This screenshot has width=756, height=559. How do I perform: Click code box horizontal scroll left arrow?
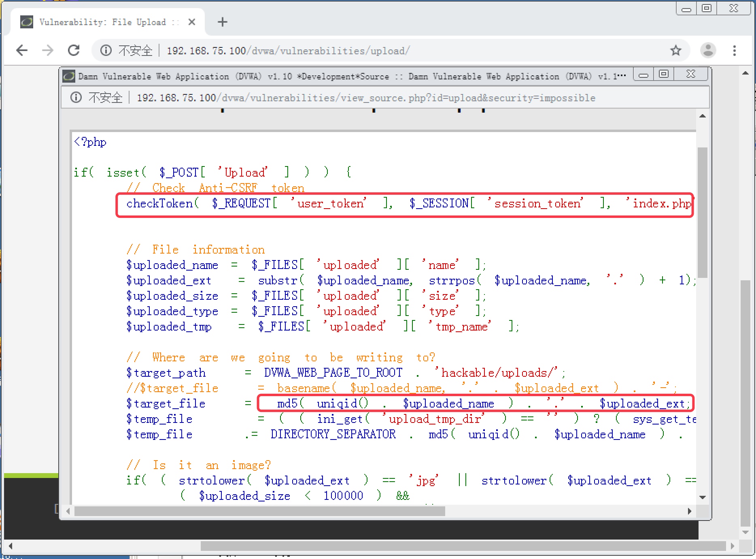coord(68,511)
